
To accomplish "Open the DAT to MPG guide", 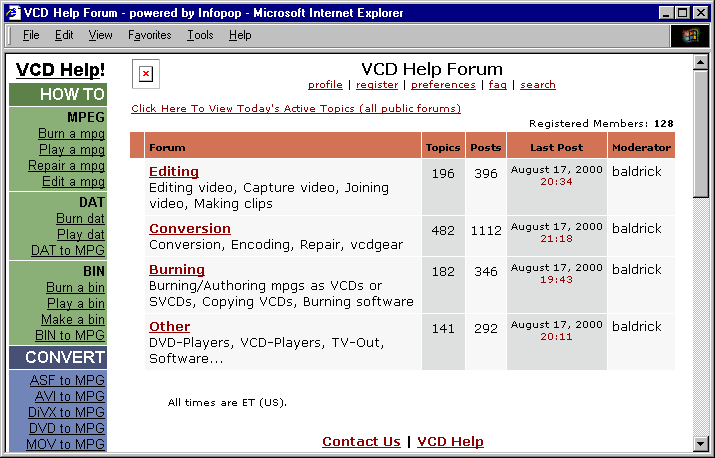I will [x=68, y=250].
